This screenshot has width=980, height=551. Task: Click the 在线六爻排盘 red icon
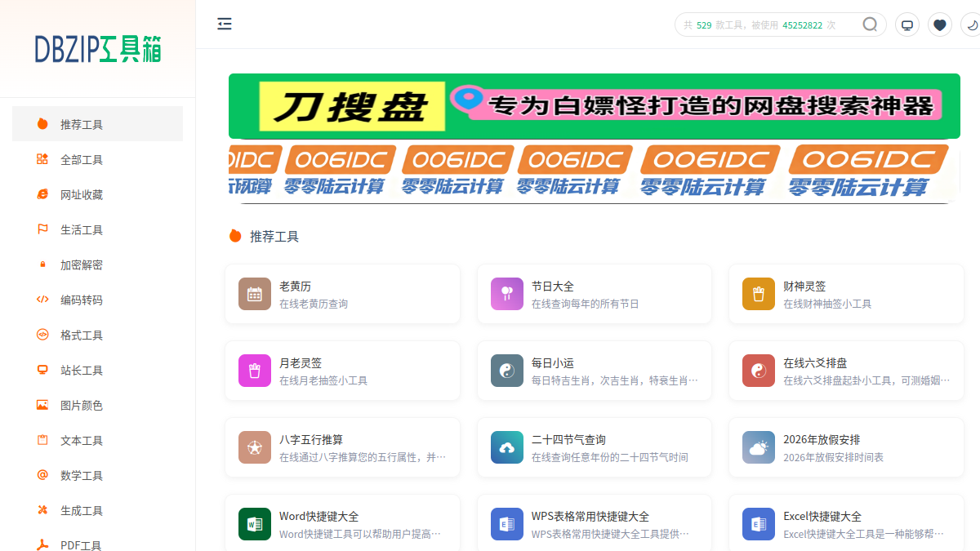click(759, 371)
